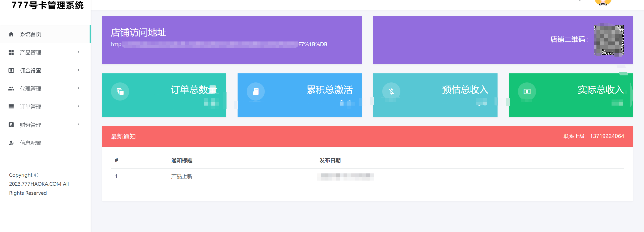Expand the 财务管理 chevron arrow

pyautogui.click(x=79, y=124)
